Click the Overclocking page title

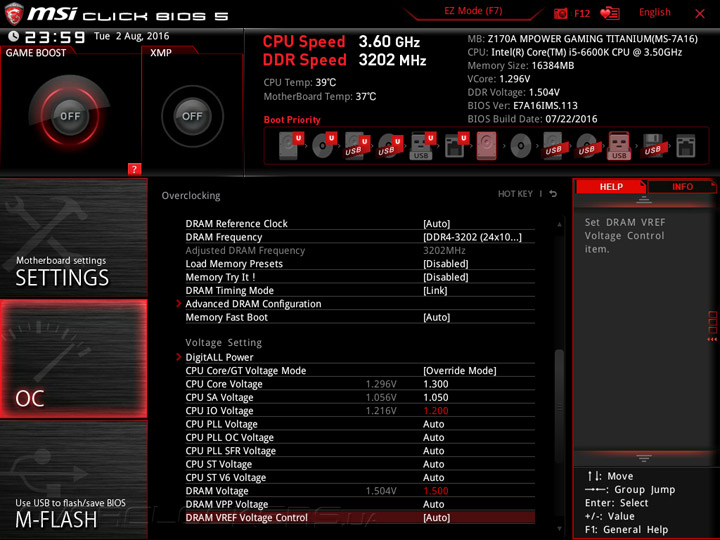(x=191, y=196)
